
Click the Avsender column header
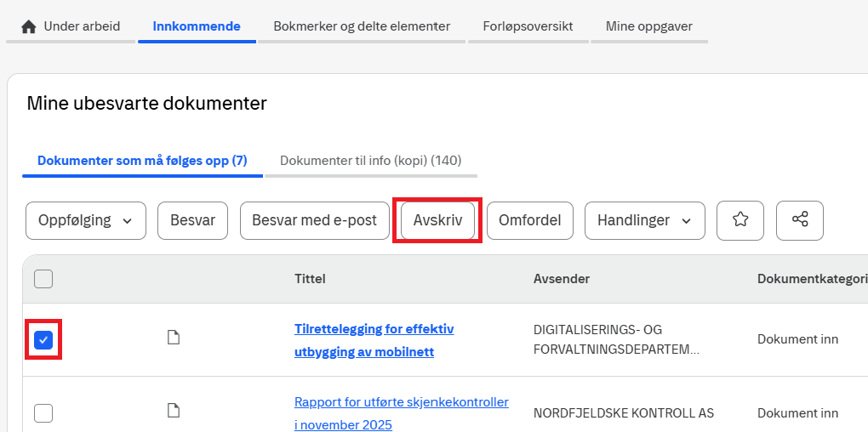click(561, 279)
